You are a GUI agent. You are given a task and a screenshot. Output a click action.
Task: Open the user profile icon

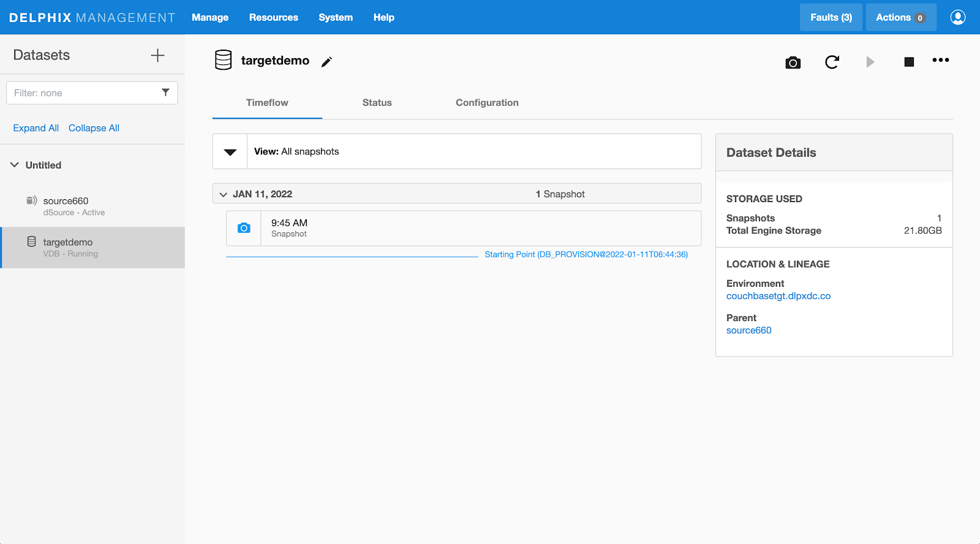[x=957, y=17]
